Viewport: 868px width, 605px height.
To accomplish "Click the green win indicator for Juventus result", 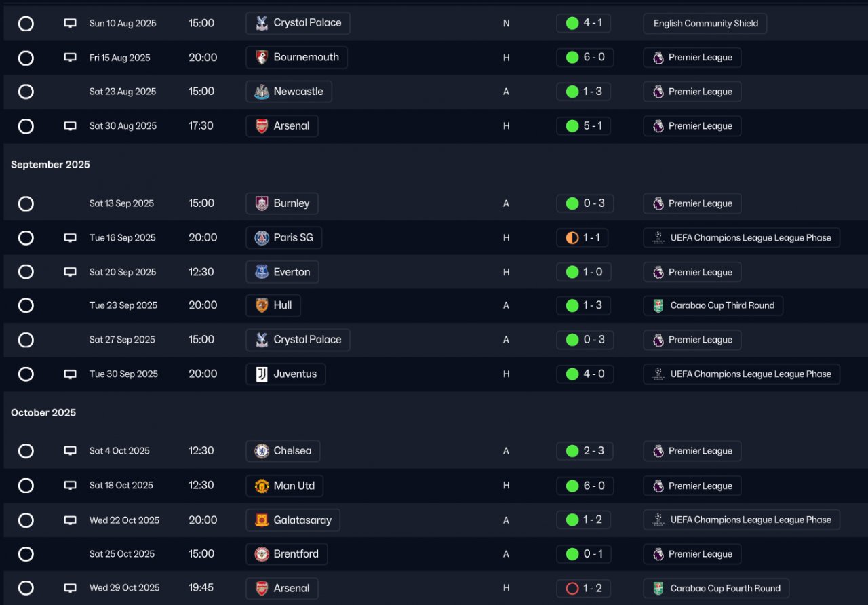I will pos(572,374).
